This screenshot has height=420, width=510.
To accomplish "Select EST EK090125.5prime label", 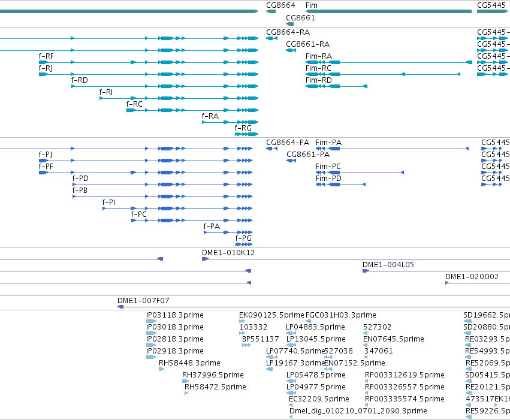I will [271, 315].
